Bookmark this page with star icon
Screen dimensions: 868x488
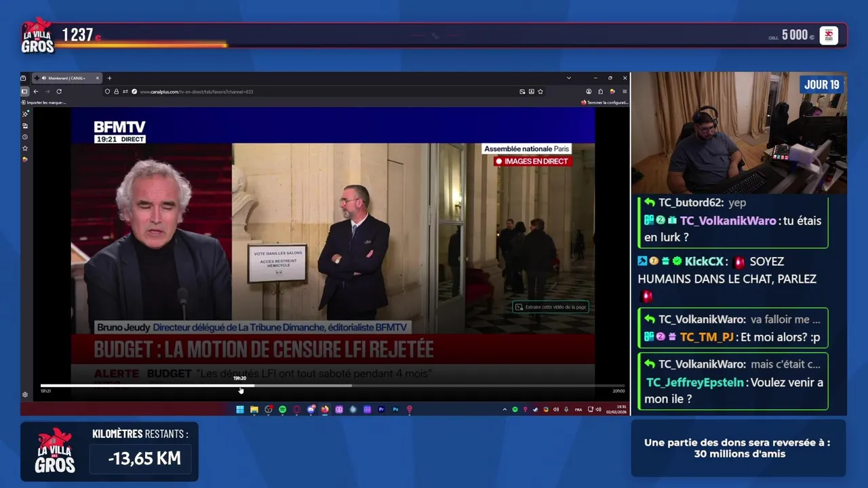click(540, 91)
